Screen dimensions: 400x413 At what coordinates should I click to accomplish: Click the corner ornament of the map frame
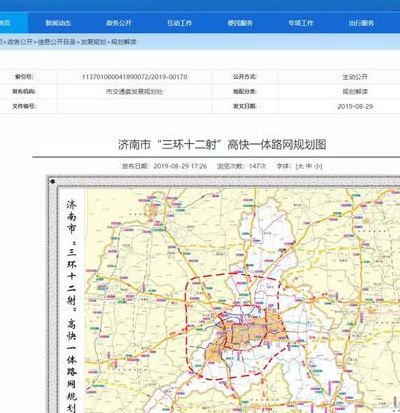[x=52, y=181]
